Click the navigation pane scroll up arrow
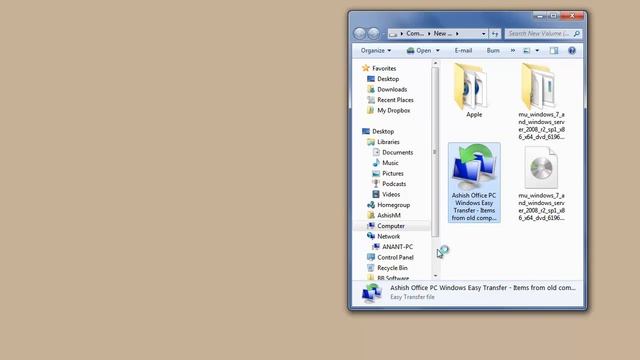640x360 pixels. point(435,63)
